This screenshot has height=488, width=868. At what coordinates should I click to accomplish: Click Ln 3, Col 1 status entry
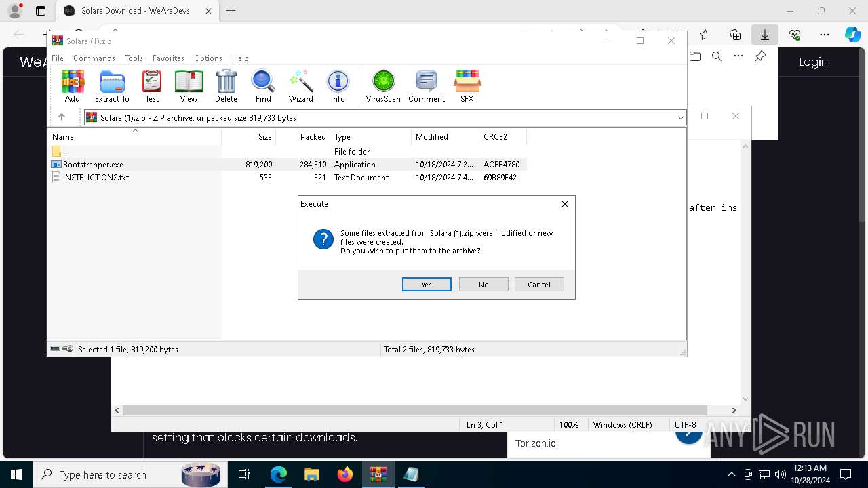[485, 424]
